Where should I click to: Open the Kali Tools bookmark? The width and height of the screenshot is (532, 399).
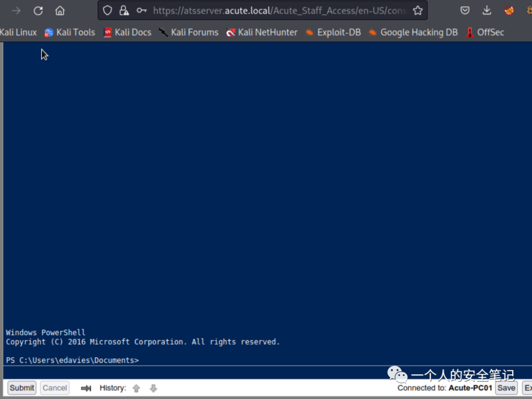click(x=69, y=33)
